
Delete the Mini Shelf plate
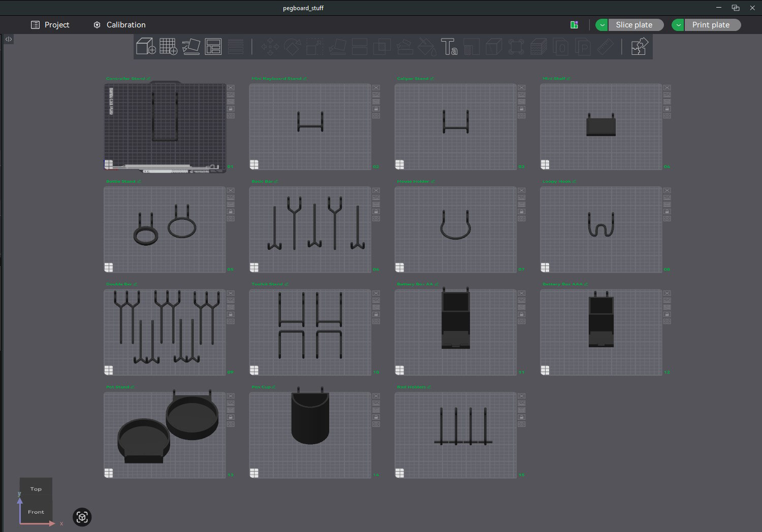[x=667, y=88]
